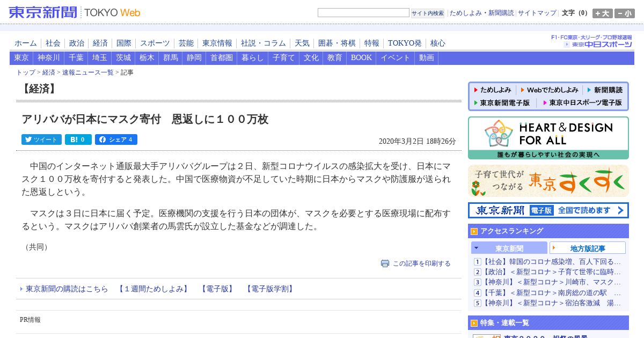Open the スポーツ menu section
Image resolution: width=644 pixels, height=338 pixels.
point(155,43)
